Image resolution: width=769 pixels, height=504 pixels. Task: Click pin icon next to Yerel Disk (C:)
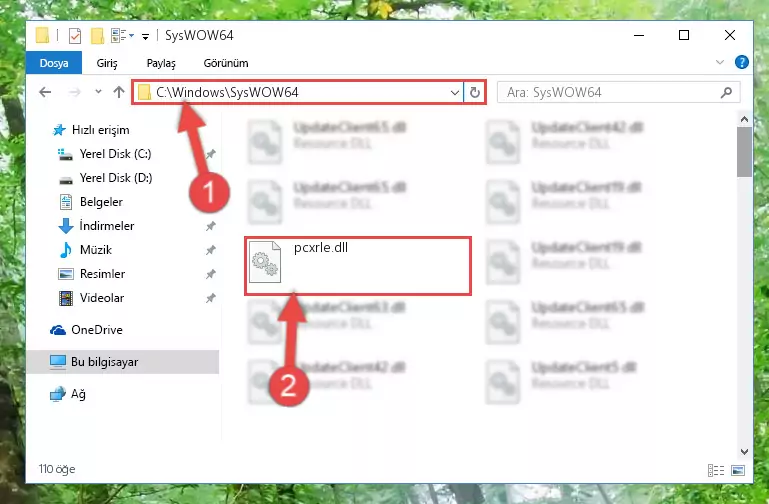coord(210,154)
